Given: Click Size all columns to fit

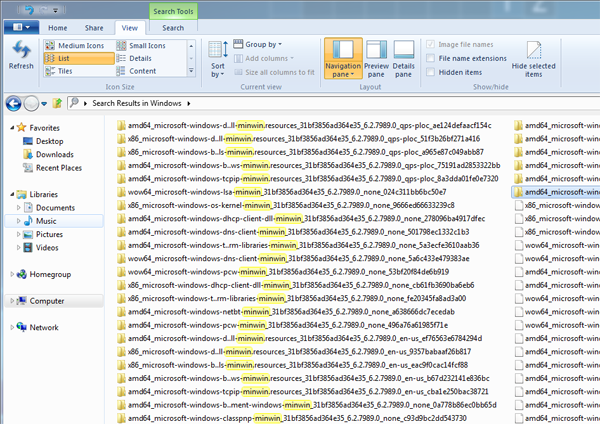Looking at the screenshot, I should click(274, 72).
